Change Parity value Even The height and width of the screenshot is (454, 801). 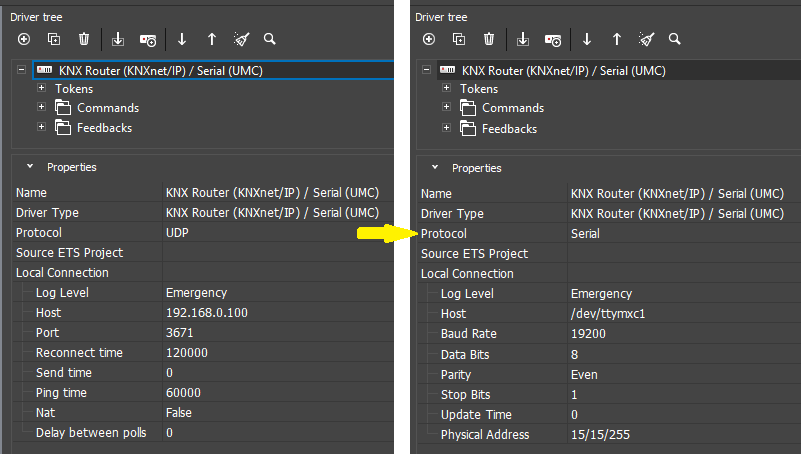[x=684, y=374]
